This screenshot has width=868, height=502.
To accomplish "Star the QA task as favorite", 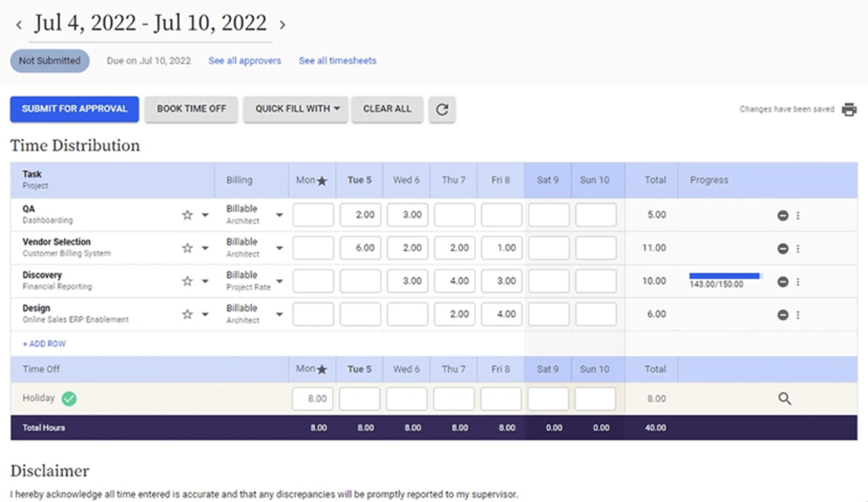I will coord(187,215).
